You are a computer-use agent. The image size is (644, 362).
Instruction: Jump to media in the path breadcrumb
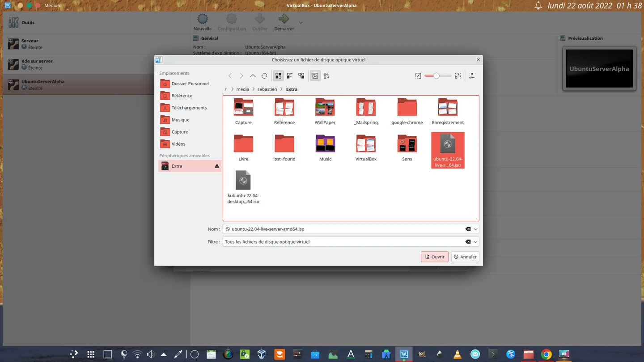pyautogui.click(x=243, y=89)
